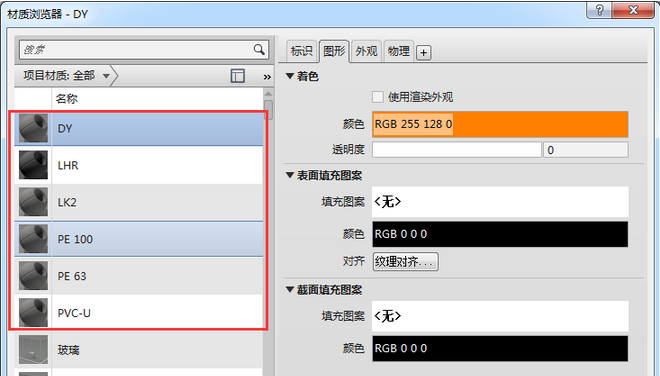Select the PE 63 material thumbnail
The image size is (660, 376).
(x=33, y=276)
